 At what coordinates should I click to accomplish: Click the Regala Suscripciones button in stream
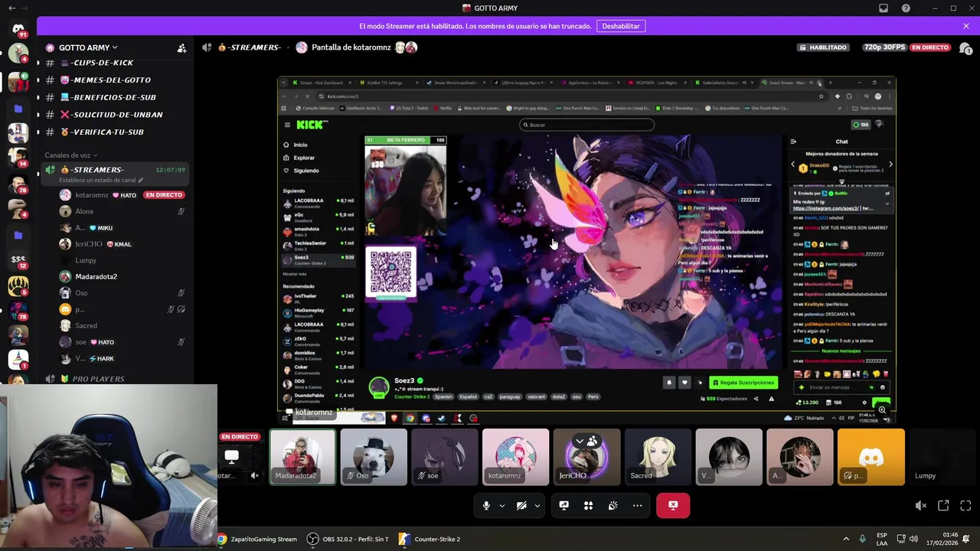click(743, 383)
